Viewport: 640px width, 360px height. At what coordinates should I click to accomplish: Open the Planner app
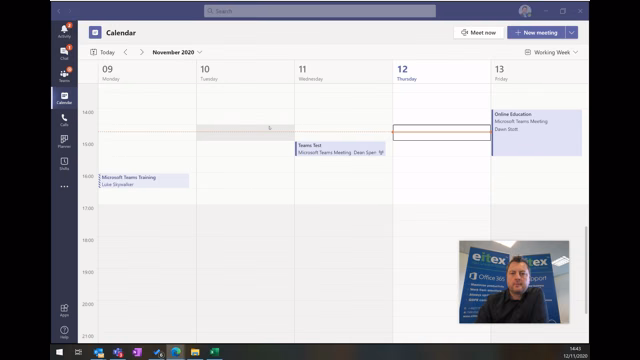(x=64, y=142)
